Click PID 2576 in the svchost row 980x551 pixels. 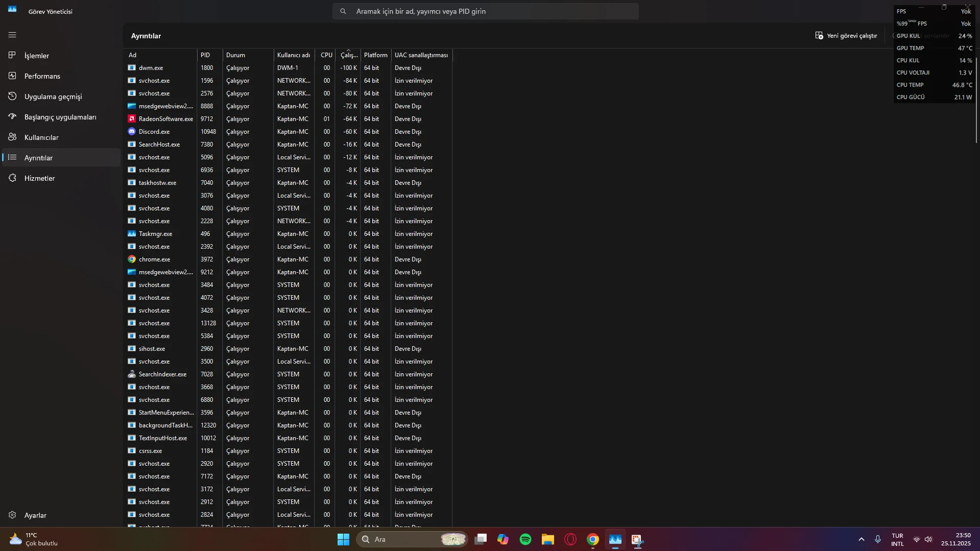[x=207, y=93]
